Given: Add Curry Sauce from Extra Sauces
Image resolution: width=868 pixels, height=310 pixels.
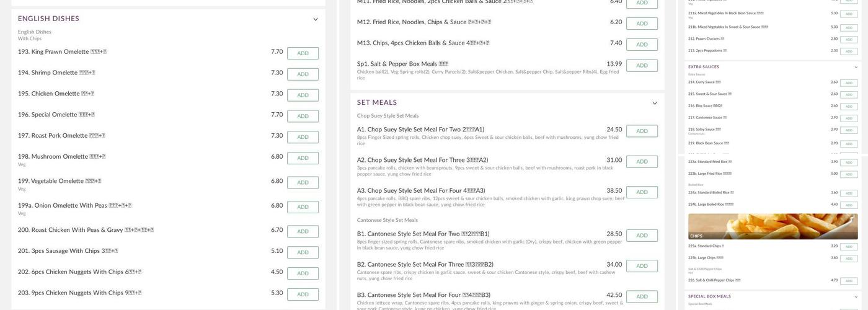Looking at the screenshot, I should 849,82.
